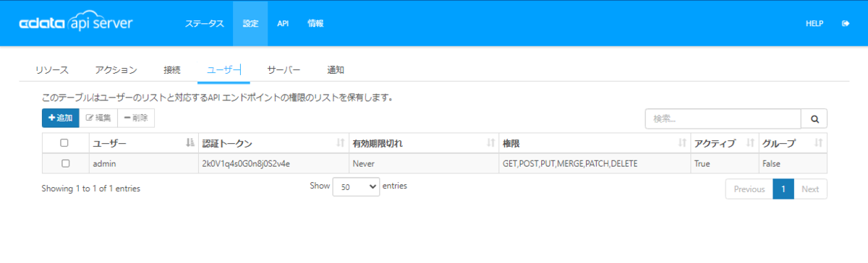The width and height of the screenshot is (868, 263).
Task: Sort by 有効期限切れ column header
Action: [423, 143]
